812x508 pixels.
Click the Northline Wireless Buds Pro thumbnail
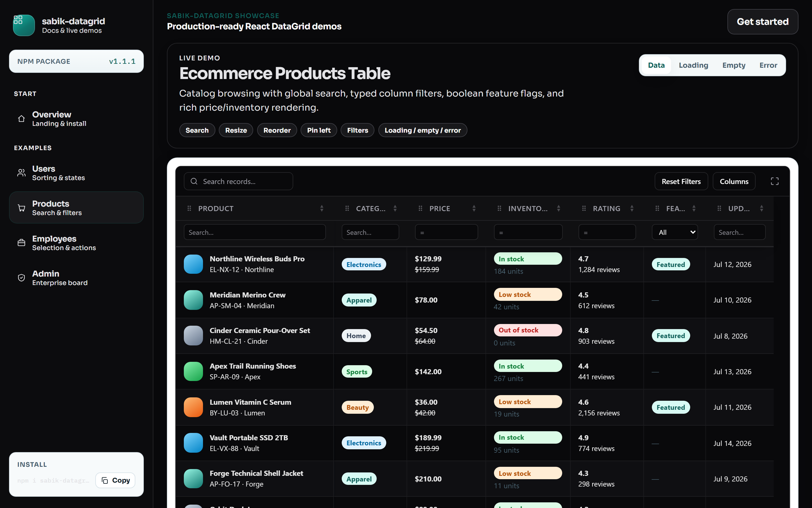(x=193, y=264)
